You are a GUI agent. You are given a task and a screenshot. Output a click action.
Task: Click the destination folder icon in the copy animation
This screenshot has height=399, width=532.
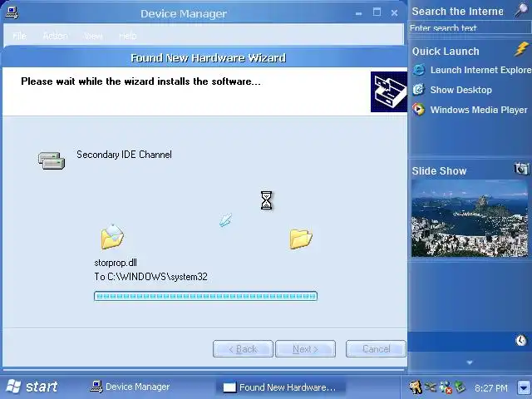[x=301, y=239]
